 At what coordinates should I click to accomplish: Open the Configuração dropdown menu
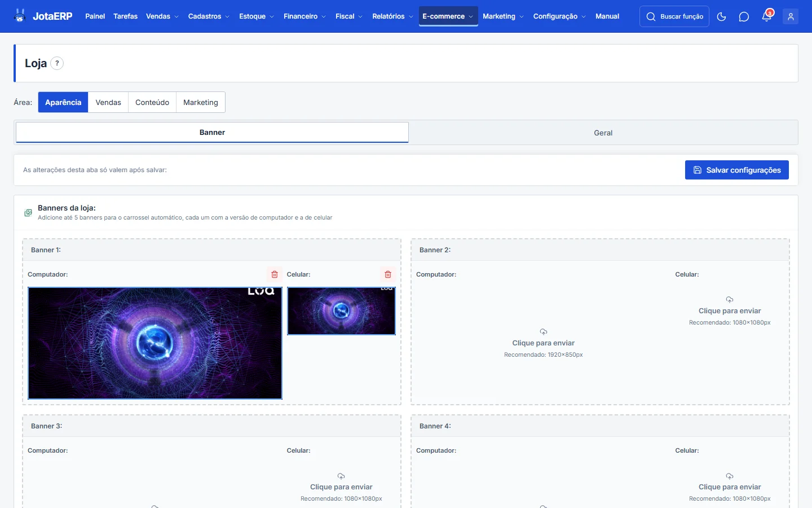pyautogui.click(x=559, y=16)
